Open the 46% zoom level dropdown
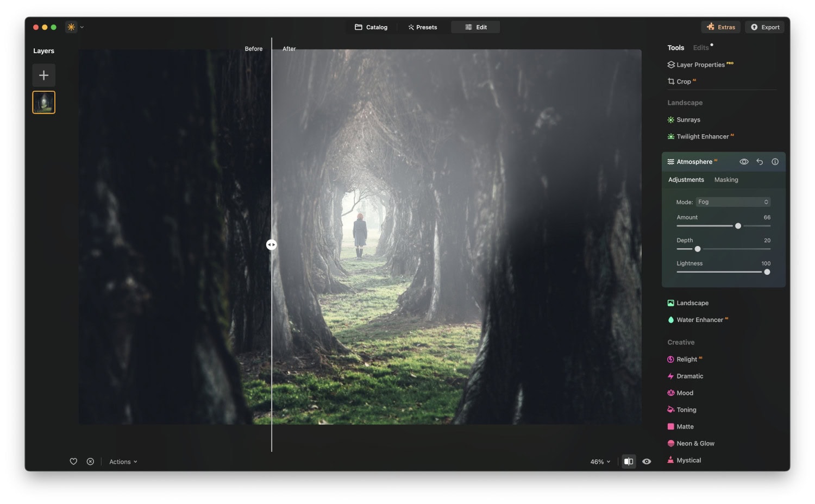The width and height of the screenshot is (815, 504). tap(598, 461)
